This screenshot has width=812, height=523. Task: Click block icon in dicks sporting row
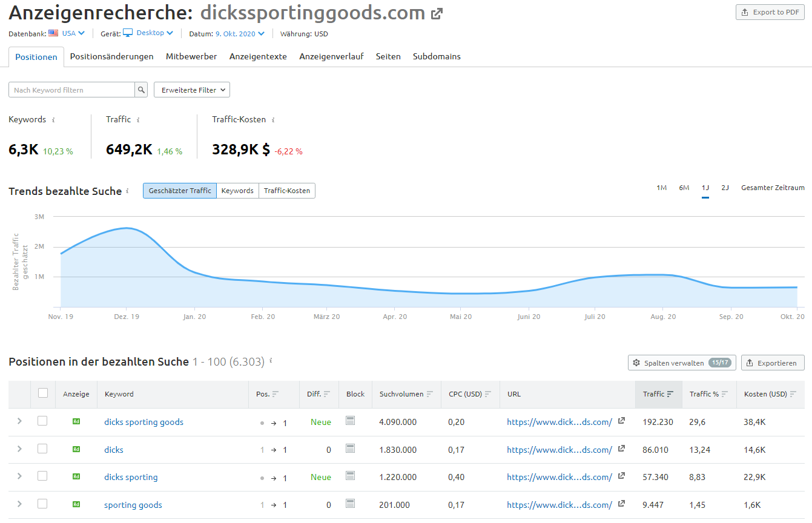point(350,476)
